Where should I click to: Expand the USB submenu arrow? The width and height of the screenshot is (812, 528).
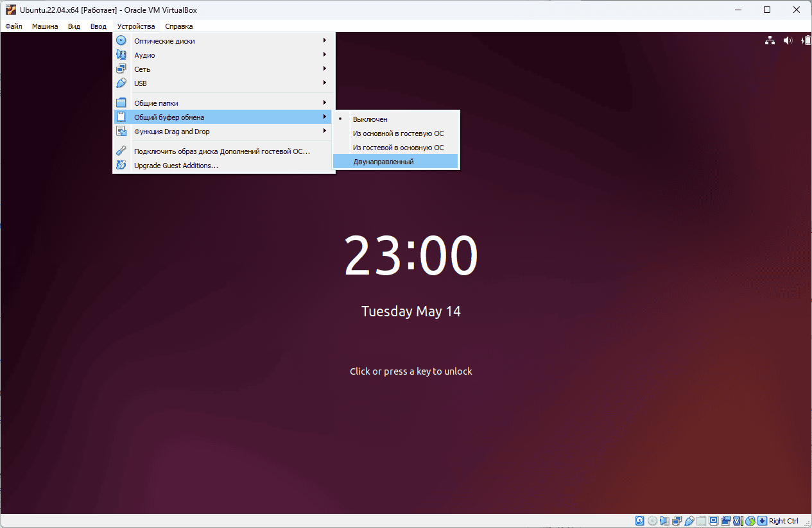pyautogui.click(x=325, y=83)
